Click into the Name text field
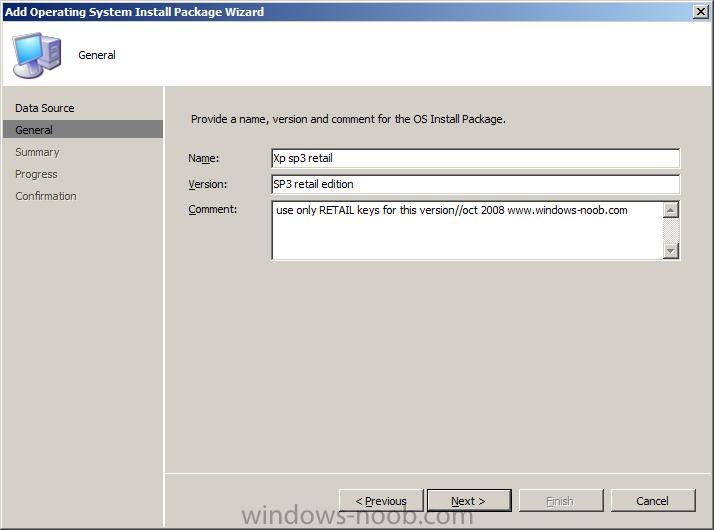The image size is (714, 530). 475,158
